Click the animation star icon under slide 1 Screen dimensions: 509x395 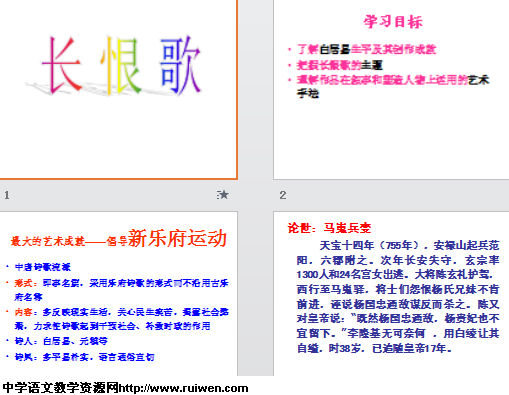[223, 195]
